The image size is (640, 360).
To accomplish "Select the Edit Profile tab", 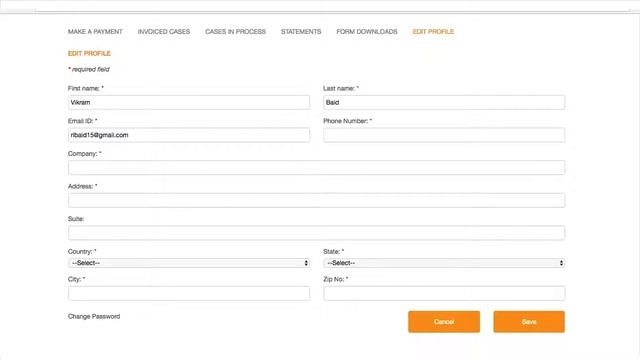I will coord(433,31).
